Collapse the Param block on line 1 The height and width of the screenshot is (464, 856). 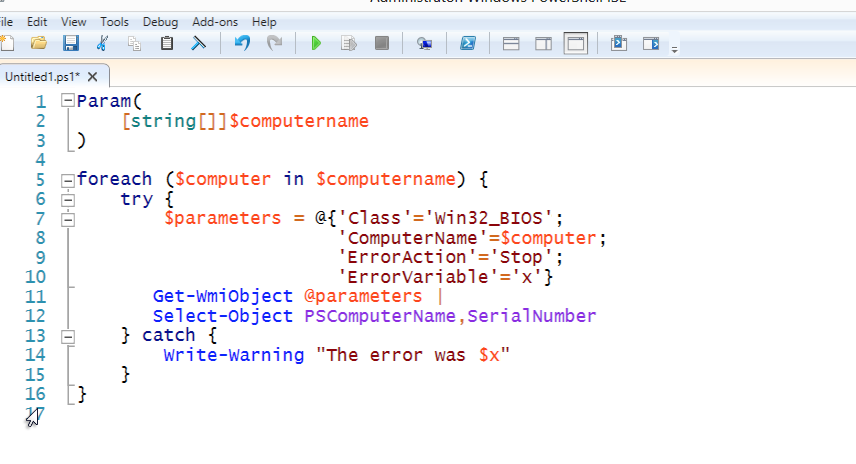point(67,101)
